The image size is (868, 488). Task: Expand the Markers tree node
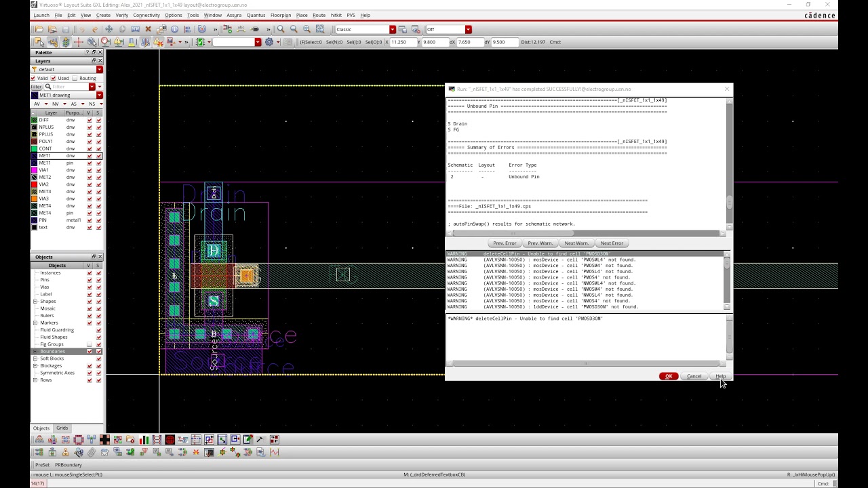point(35,323)
